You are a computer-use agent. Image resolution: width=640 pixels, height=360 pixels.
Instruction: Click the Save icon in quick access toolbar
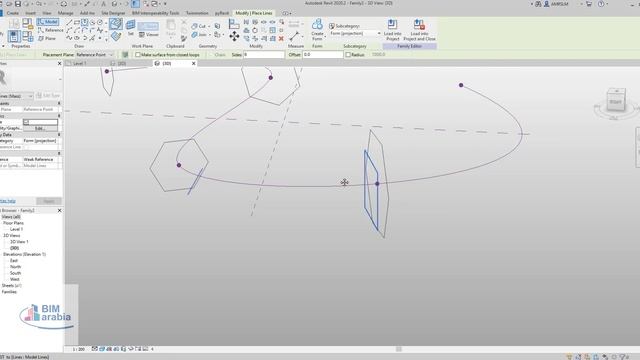[x=18, y=4]
